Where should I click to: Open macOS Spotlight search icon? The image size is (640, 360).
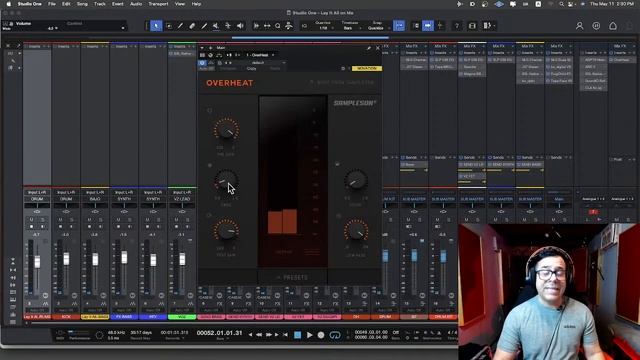562,4
